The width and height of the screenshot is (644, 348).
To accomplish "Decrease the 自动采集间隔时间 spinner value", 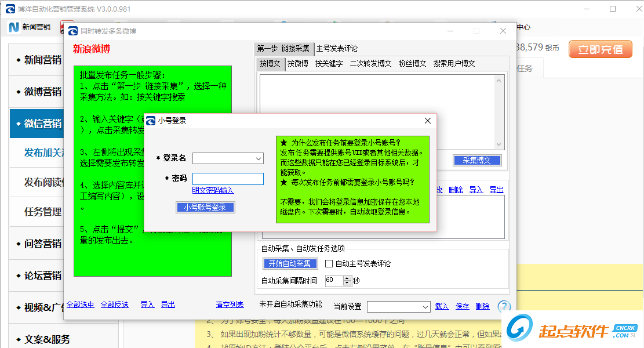I will 347,283.
